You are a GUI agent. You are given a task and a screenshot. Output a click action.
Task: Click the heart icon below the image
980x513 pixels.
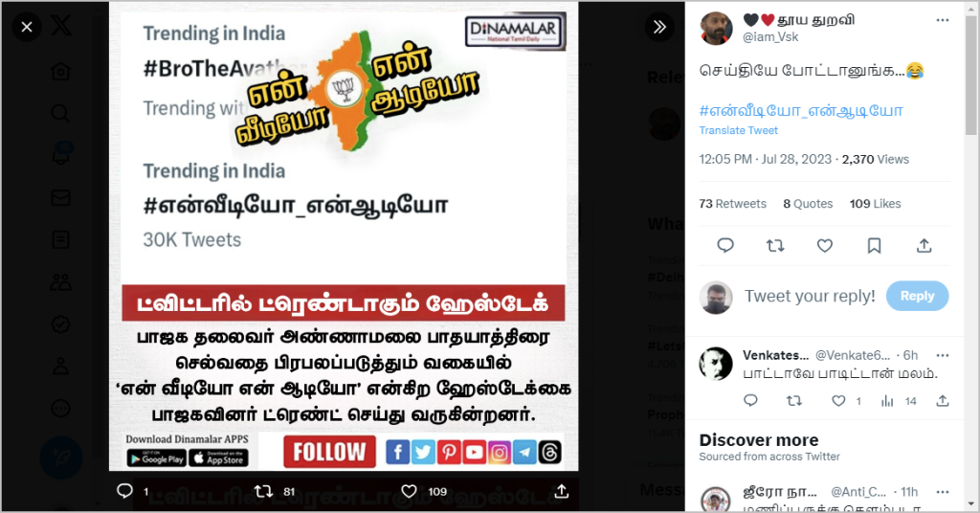click(x=409, y=492)
